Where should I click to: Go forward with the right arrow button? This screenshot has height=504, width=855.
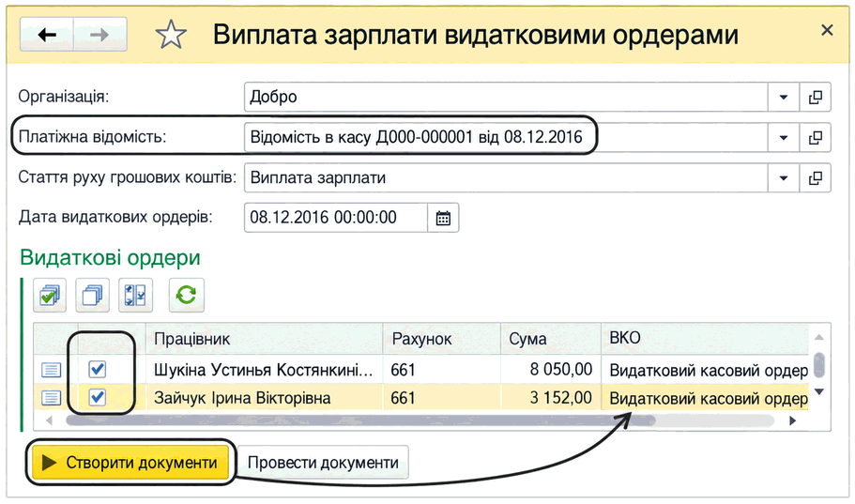pos(99,35)
